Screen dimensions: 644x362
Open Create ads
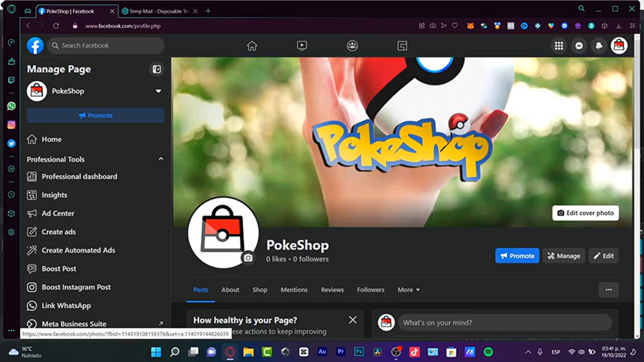[x=96, y=232]
